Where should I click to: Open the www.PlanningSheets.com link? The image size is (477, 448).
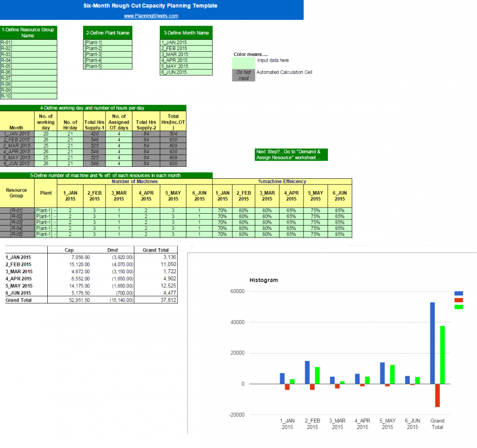click(151, 16)
